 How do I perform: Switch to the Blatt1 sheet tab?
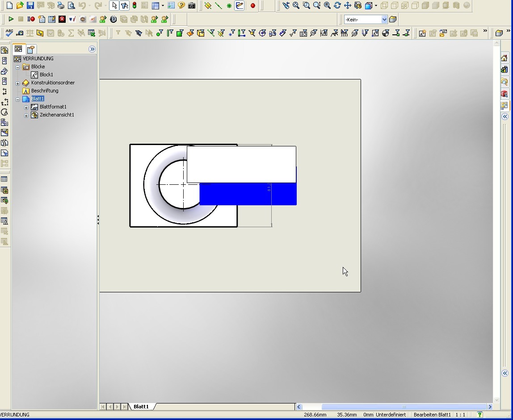(x=141, y=407)
